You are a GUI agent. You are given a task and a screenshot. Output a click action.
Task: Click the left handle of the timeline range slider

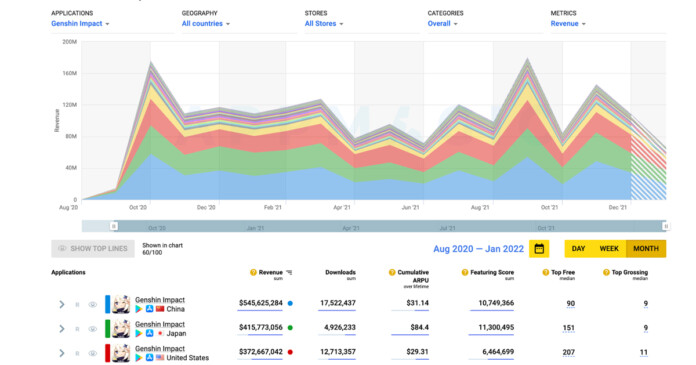pos(114,226)
